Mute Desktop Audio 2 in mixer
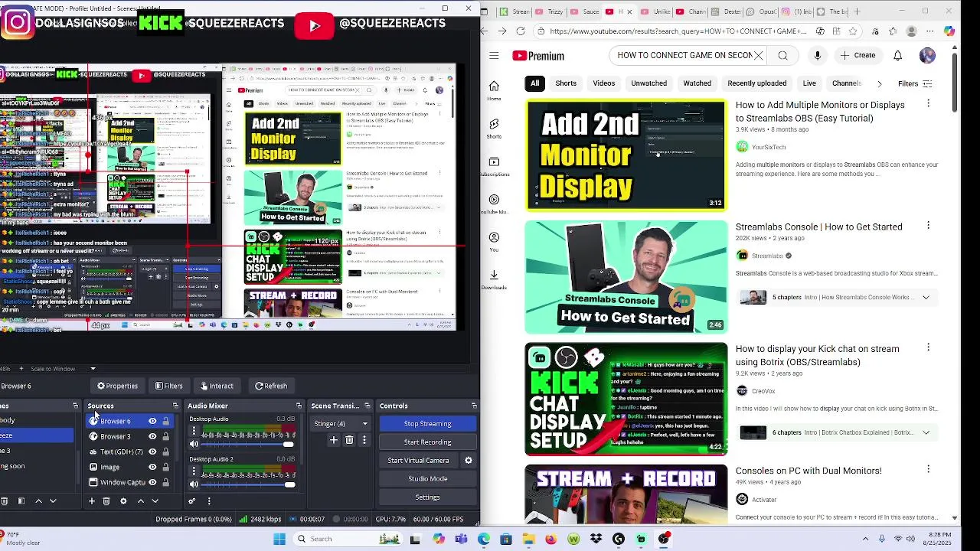 (x=194, y=484)
